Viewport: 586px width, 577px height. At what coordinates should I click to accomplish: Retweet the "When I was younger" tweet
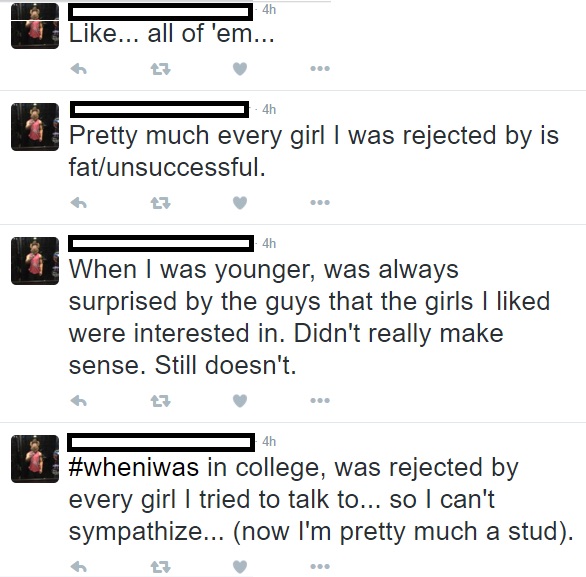[x=160, y=401]
